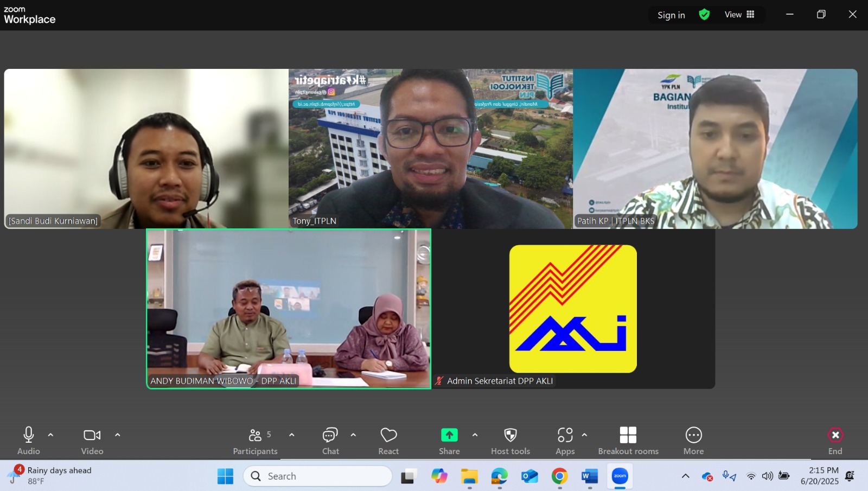Open the OneDrive tray icon
The width and height of the screenshot is (868, 491).
[x=707, y=476]
